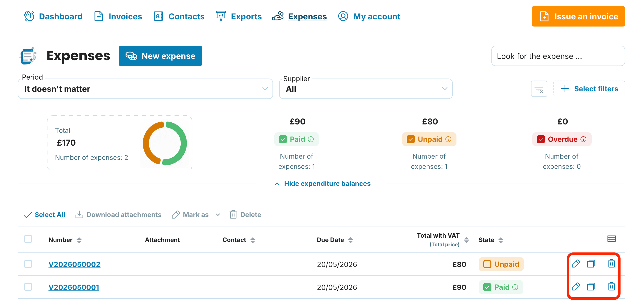Change Unpaid state of V2026050002
The width and height of the screenshot is (644, 306).
501,264
